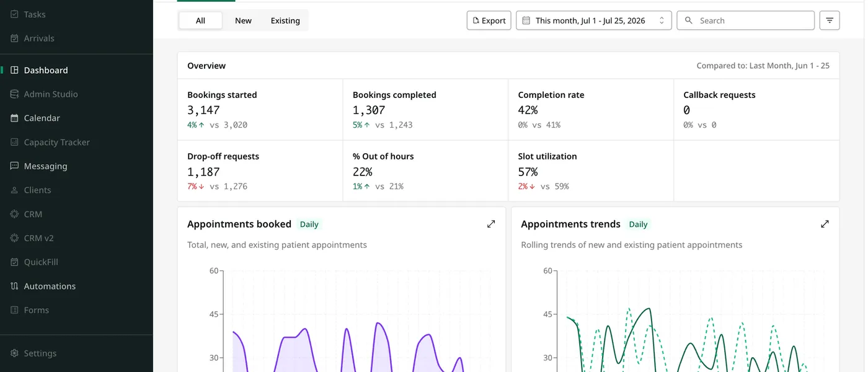Click the Messaging chat bubble icon
868x372 pixels.
tap(14, 166)
